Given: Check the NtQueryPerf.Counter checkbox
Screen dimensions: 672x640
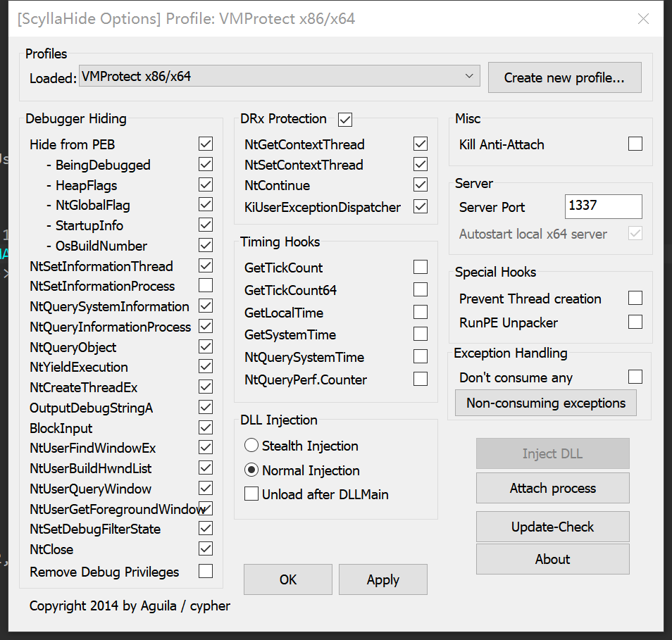Looking at the screenshot, I should pos(421,379).
